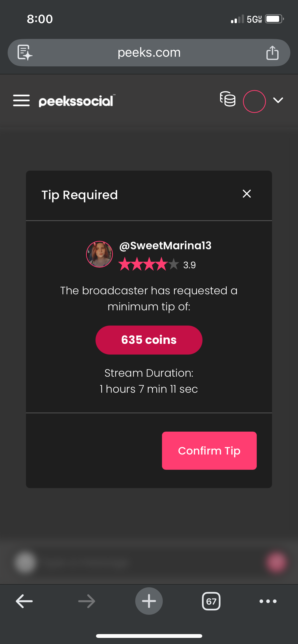Image resolution: width=298 pixels, height=644 pixels.
Task: Click the star rating of 3.9
Action: [x=157, y=265]
